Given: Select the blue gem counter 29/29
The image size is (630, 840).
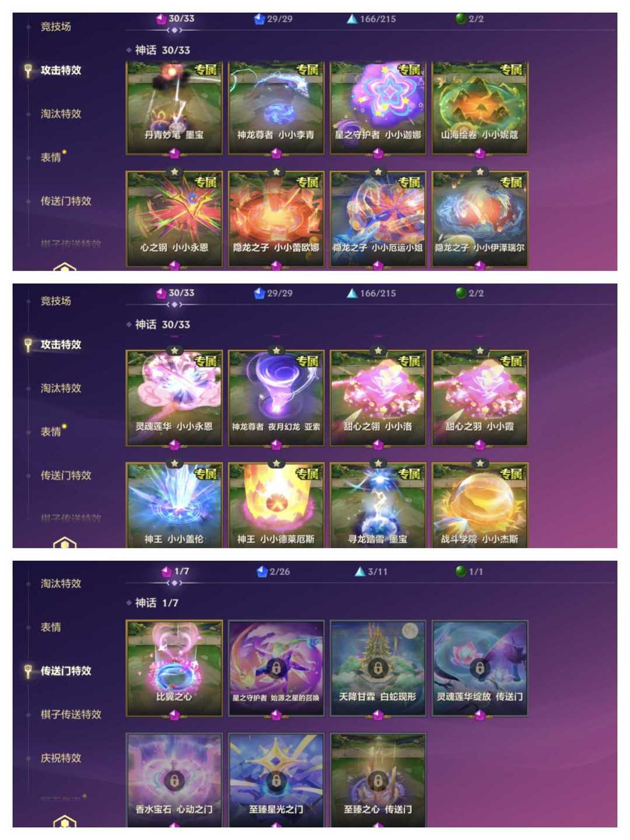Looking at the screenshot, I should point(273,19).
